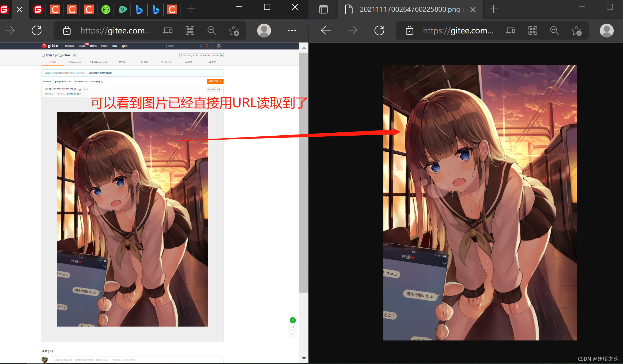623x364 pixels.
Task: Star the pet_picture repository
Action: pos(203,55)
